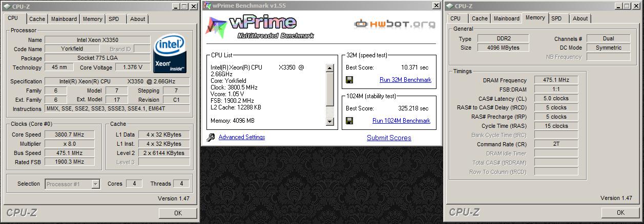644x224 pixels.
Task: Open the hwbot.org logo link
Action: coord(395,24)
